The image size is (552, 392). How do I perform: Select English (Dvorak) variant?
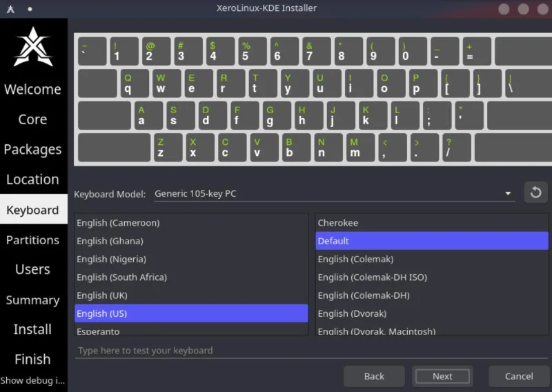(432, 313)
